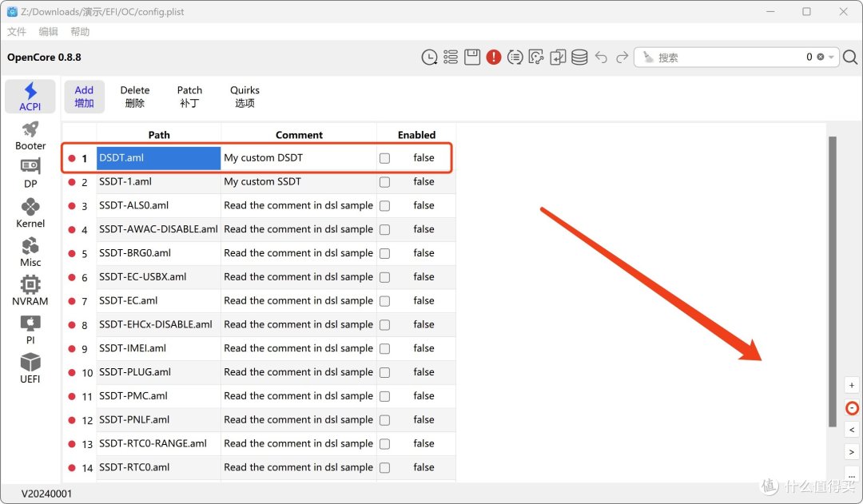This screenshot has width=863, height=504.
Task: Click the row number 10 header
Action: 80,372
